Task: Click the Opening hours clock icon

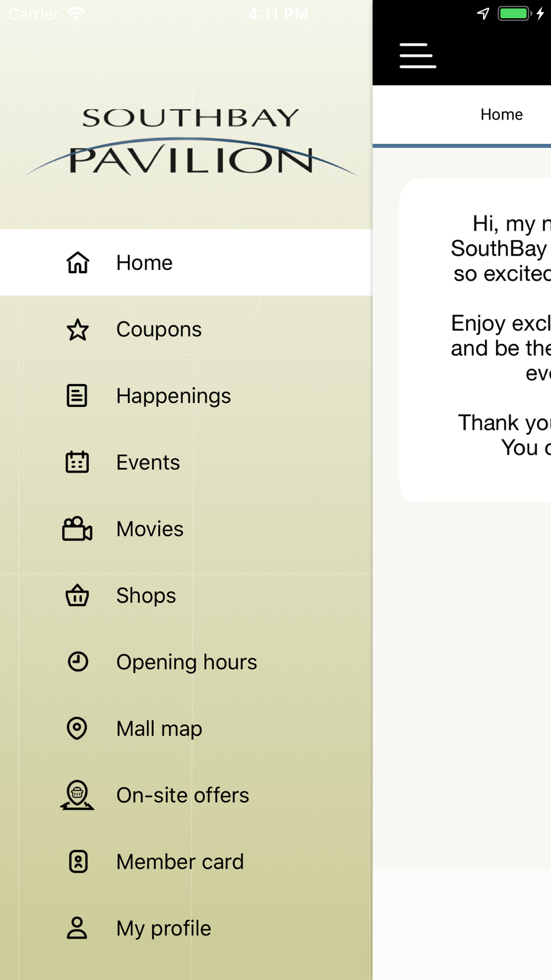Action: (78, 661)
